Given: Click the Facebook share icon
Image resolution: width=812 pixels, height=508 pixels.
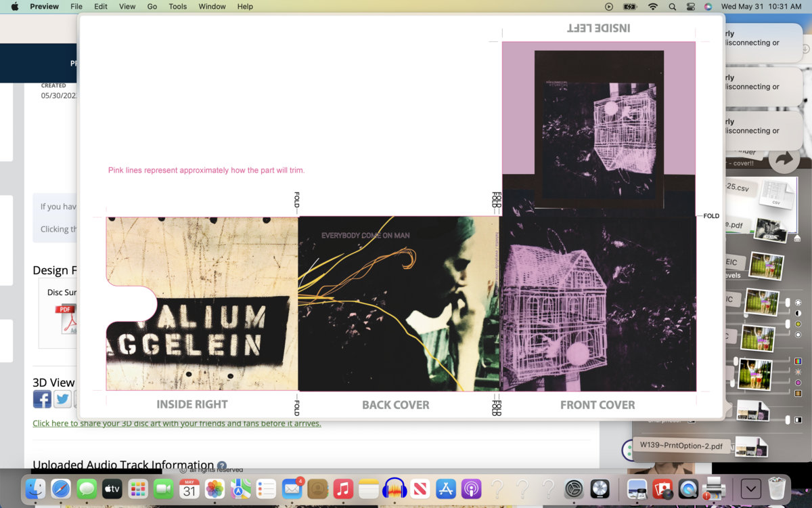Looking at the screenshot, I should [x=42, y=400].
